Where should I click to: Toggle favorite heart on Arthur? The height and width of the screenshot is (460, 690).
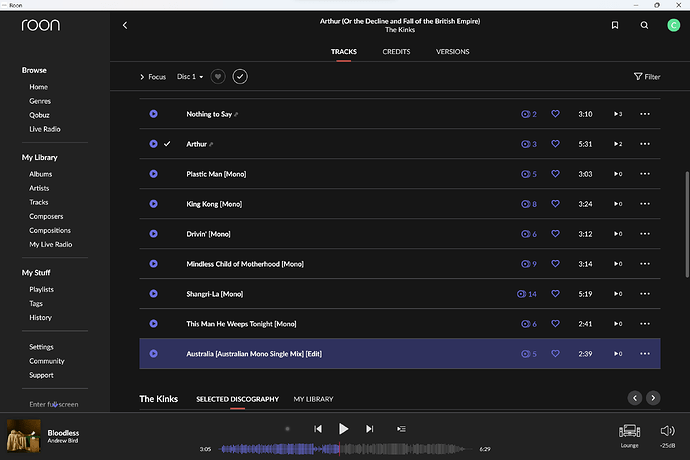(x=555, y=144)
